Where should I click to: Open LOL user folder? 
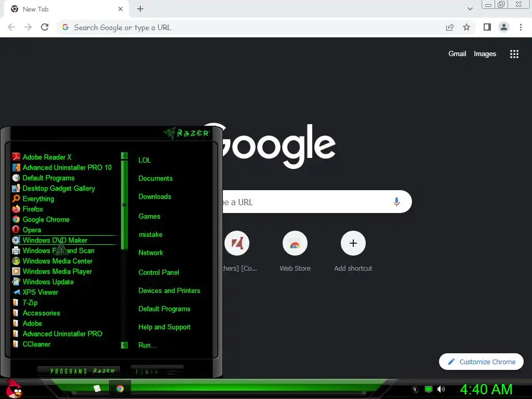click(144, 160)
